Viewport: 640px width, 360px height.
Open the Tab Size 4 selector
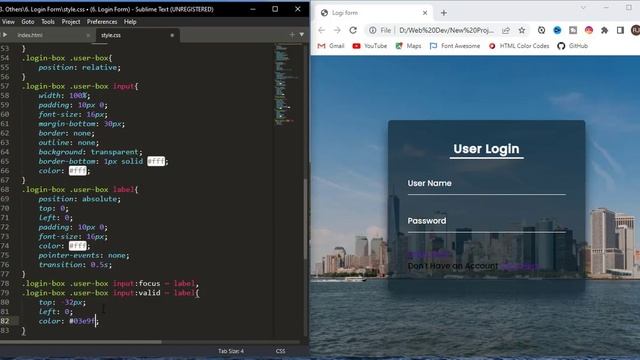click(x=231, y=351)
